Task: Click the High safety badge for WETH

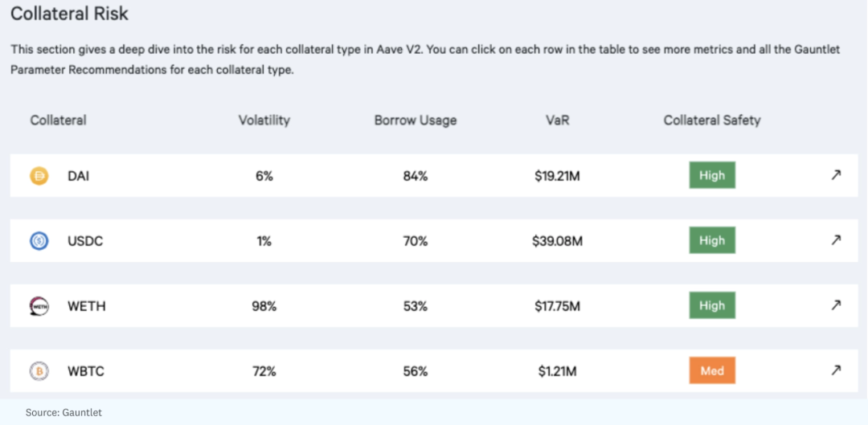Action: click(712, 306)
